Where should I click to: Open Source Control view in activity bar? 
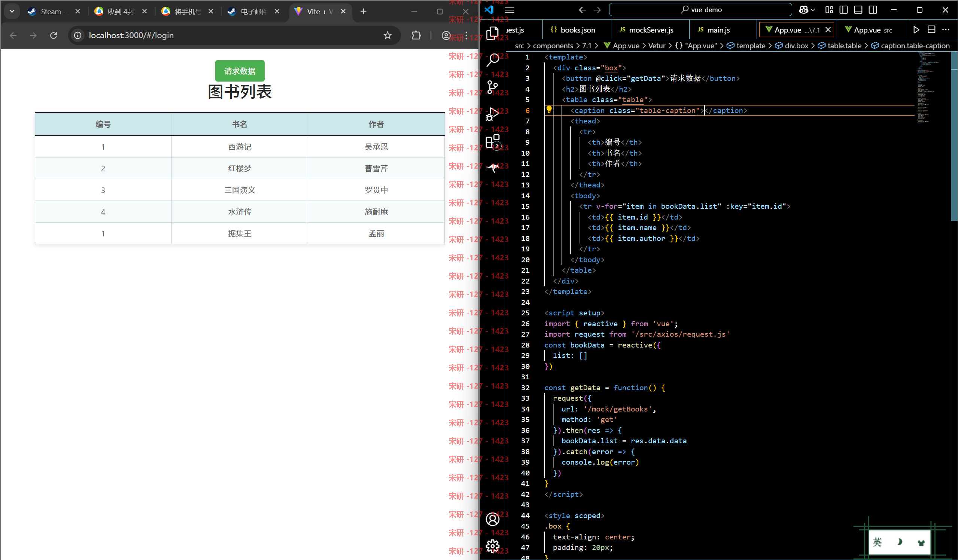[492, 87]
